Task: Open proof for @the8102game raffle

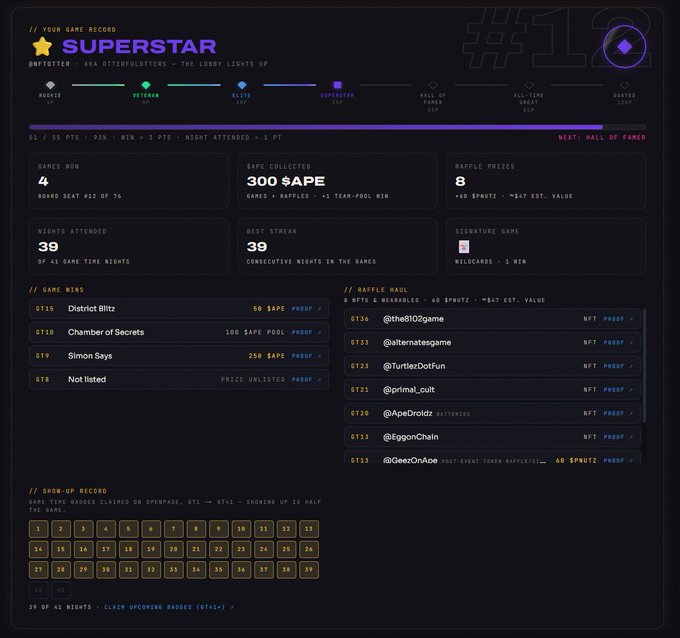Action: 618,319
